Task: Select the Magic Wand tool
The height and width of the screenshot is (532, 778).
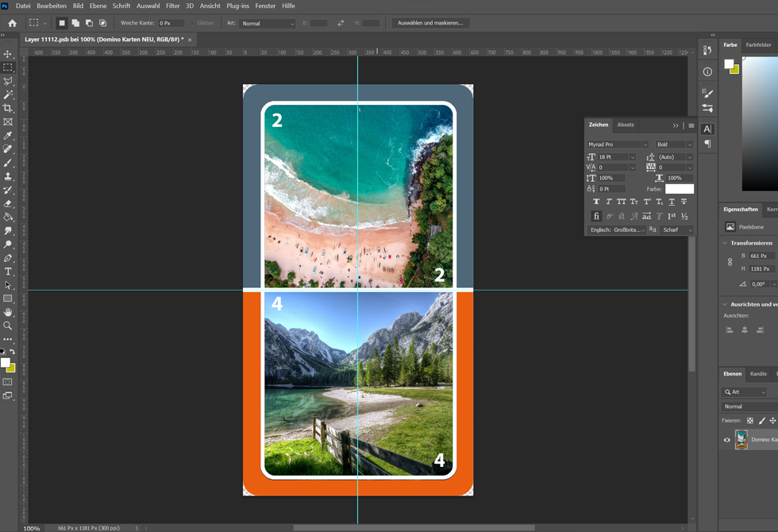Action: point(8,94)
